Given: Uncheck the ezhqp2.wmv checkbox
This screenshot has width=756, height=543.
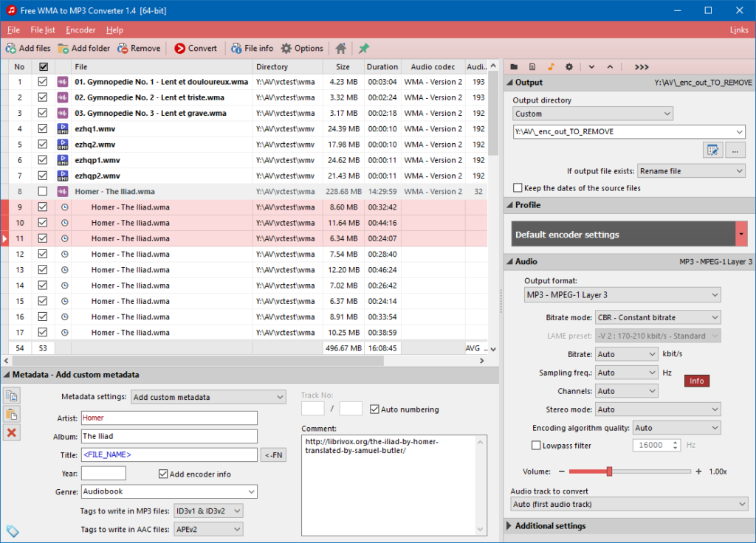Looking at the screenshot, I should tap(42, 176).
